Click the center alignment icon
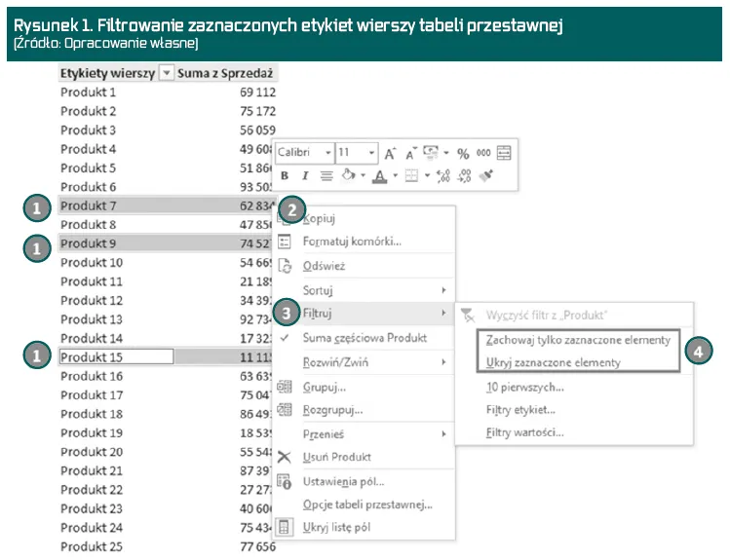The width and height of the screenshot is (730, 560). [x=327, y=176]
